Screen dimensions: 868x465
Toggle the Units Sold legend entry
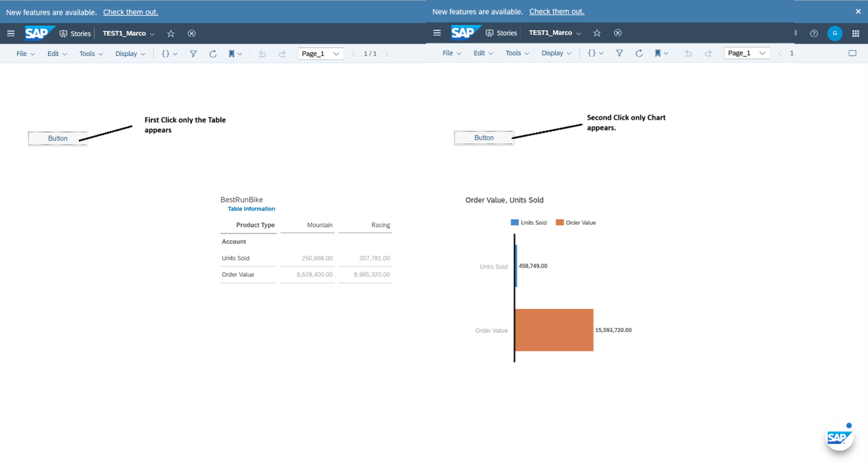pyautogui.click(x=529, y=222)
